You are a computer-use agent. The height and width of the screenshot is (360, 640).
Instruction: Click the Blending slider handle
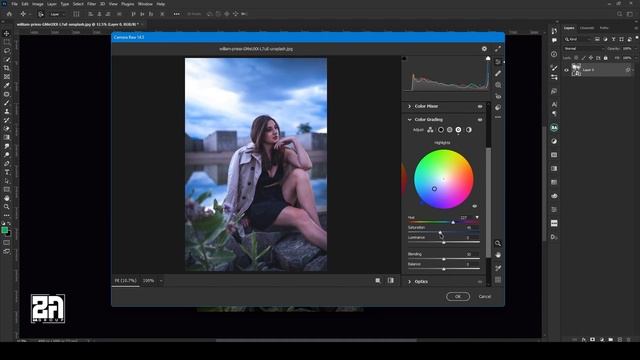click(444, 259)
